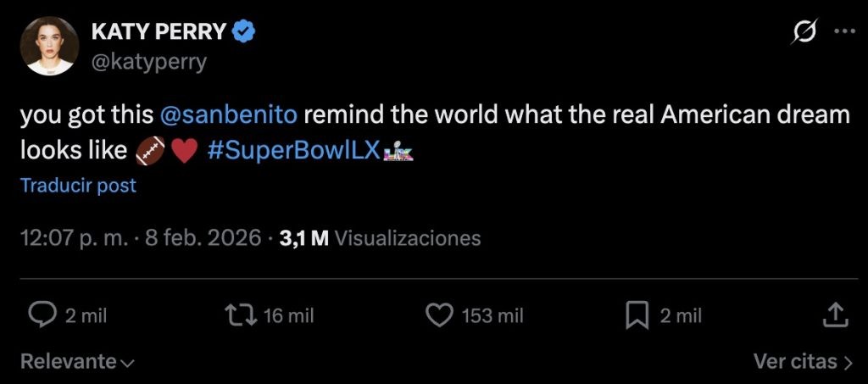Click the blue verified badge
Screen dimensions: 868x384
pos(246,33)
